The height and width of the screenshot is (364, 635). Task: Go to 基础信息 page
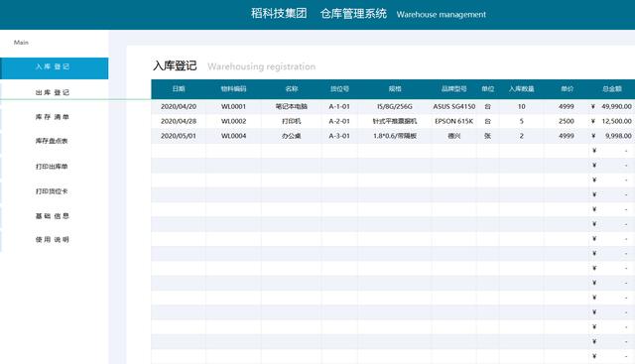(x=53, y=216)
